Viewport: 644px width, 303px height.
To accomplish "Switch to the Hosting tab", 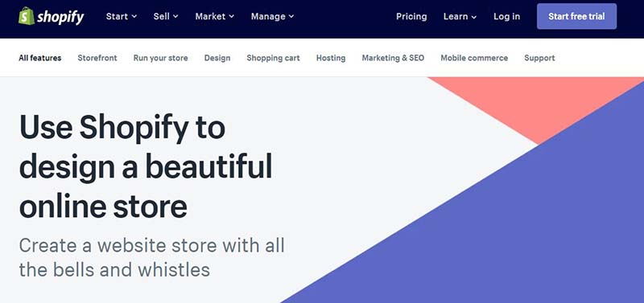I will pyautogui.click(x=331, y=58).
